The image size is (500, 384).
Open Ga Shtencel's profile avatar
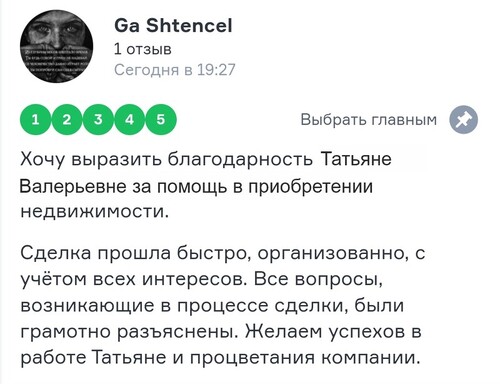tap(56, 46)
